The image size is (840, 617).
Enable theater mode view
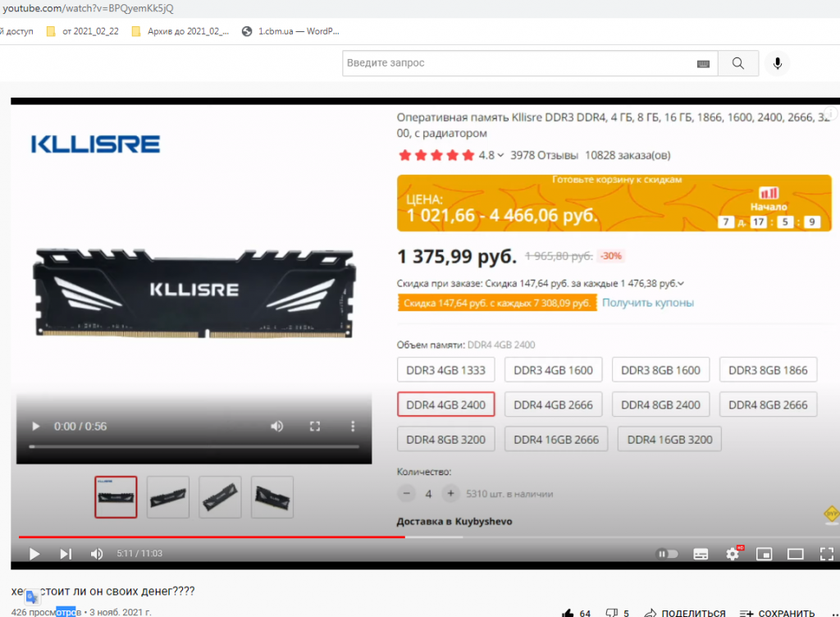795,554
